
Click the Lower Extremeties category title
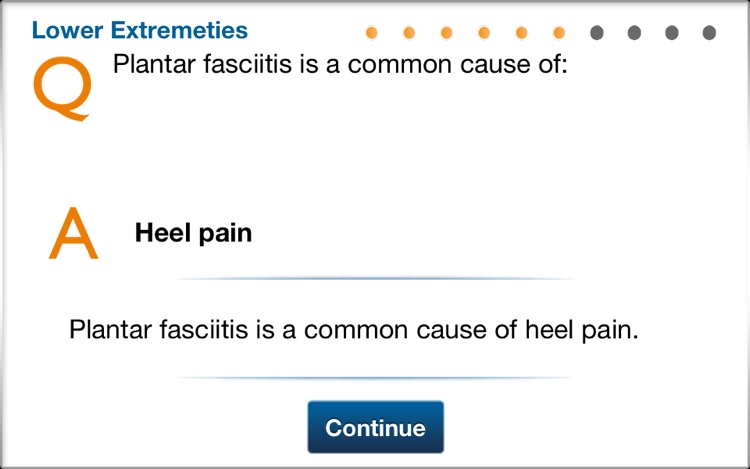140,30
